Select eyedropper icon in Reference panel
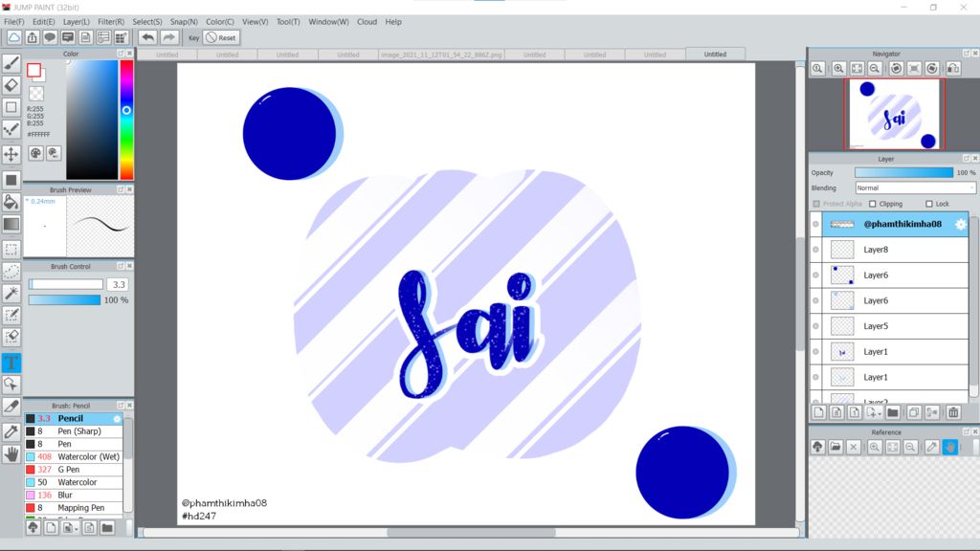The image size is (980, 551). pos(932,447)
